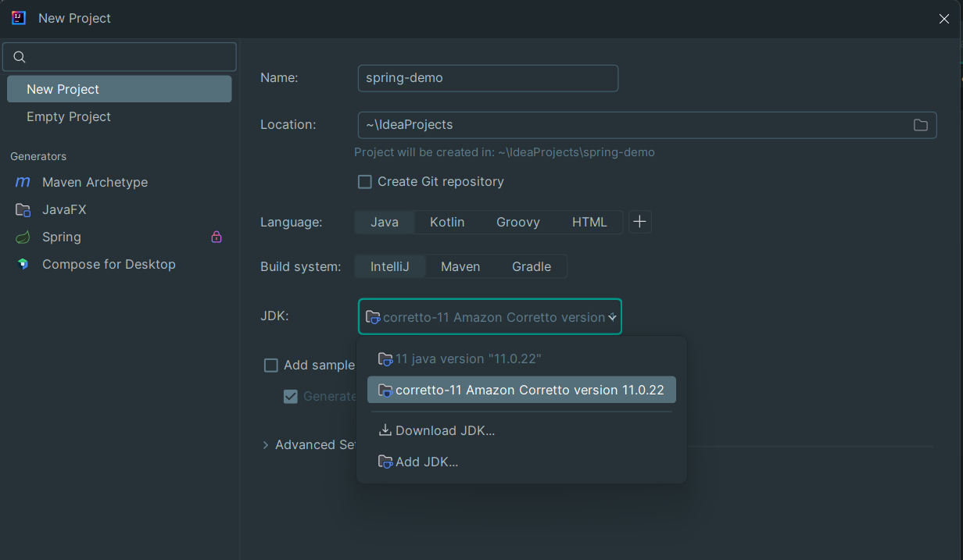Click the icon of 11 java version entry

click(385, 359)
